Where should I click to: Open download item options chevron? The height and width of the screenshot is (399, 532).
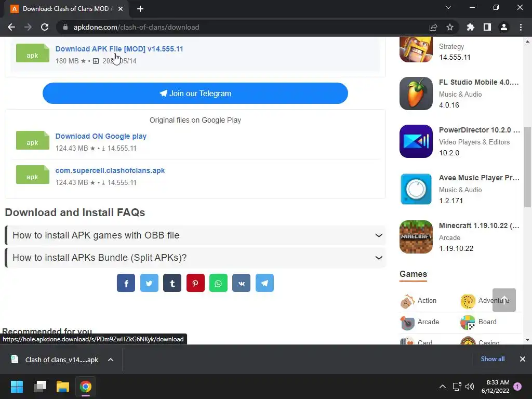[x=111, y=360]
